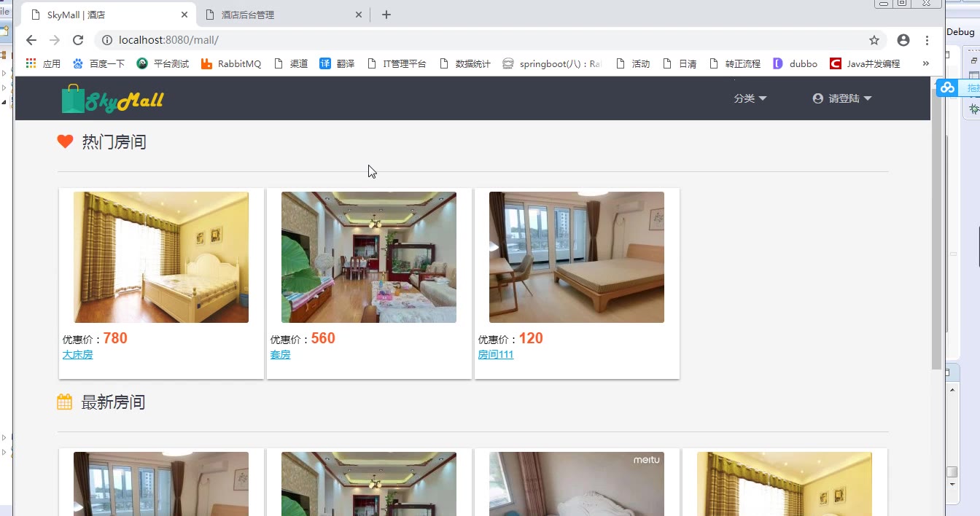Open the springboot(八) bookmark
Screen dimensions: 980x516
click(552, 63)
